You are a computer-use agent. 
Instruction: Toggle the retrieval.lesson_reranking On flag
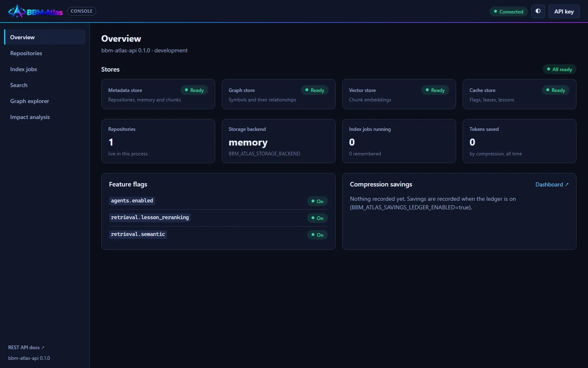pyautogui.click(x=317, y=218)
